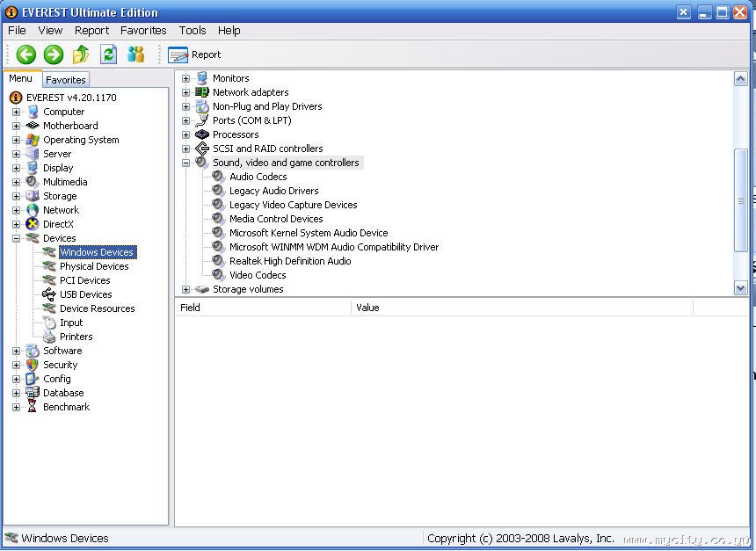756x551 pixels.
Task: Click the Refresh toolbar icon
Action: pyautogui.click(x=108, y=54)
